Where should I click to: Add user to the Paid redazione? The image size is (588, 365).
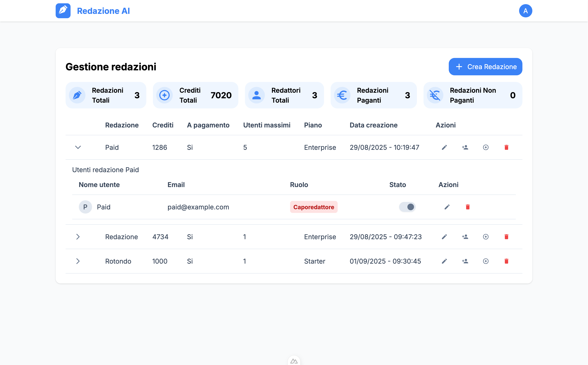(465, 147)
